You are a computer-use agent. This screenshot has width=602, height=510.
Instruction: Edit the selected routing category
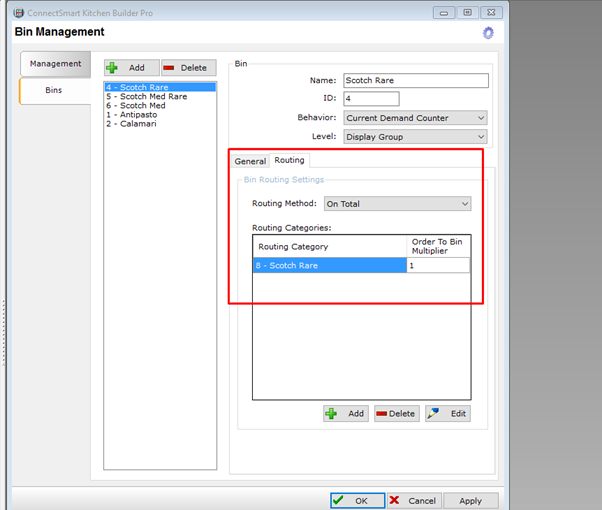447,413
